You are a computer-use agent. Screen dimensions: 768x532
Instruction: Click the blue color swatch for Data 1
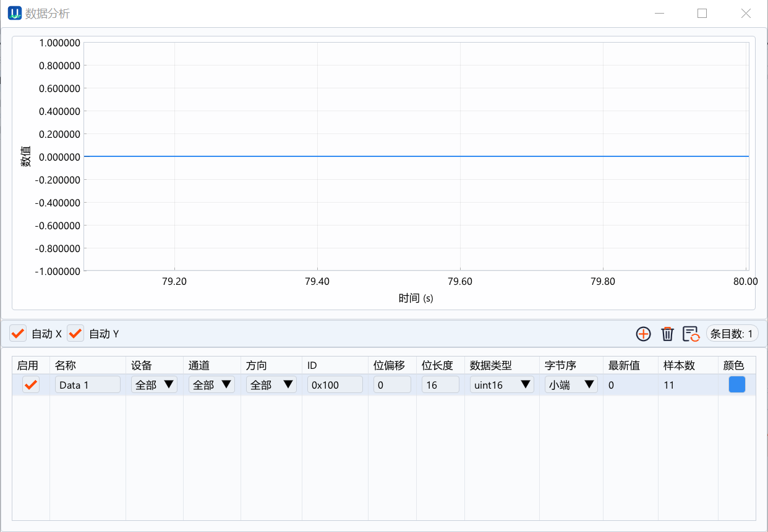(737, 384)
